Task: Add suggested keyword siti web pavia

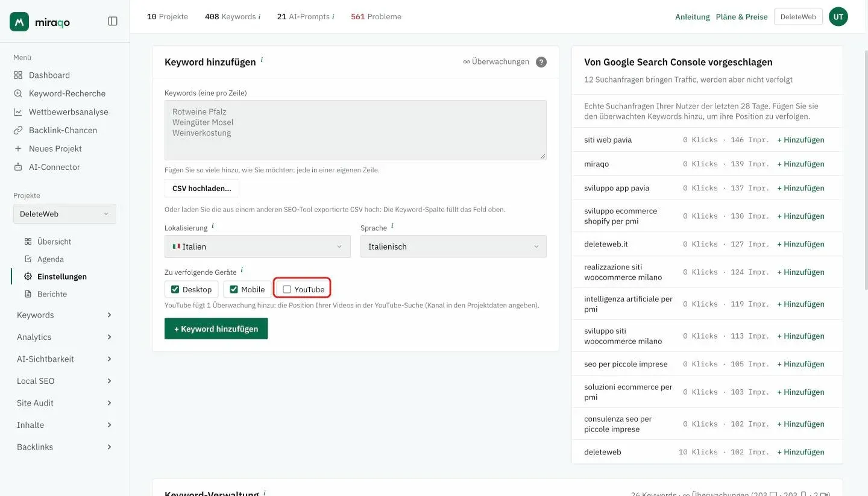Action: 800,140
